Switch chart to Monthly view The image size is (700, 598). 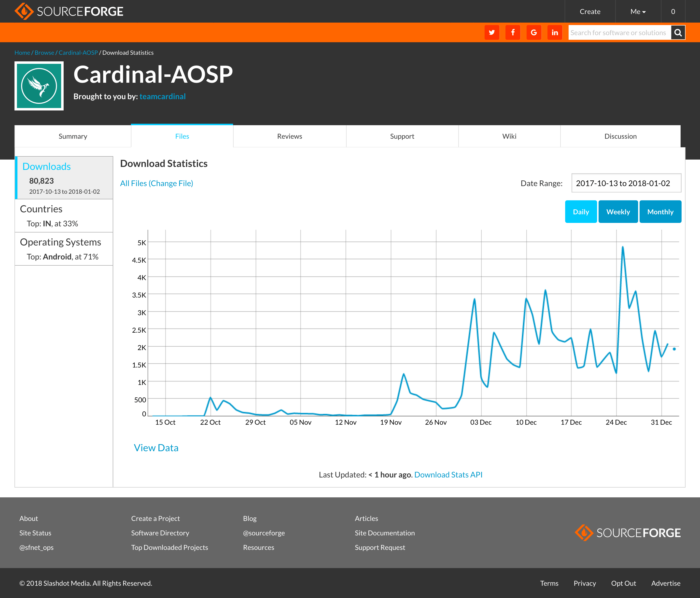point(660,212)
